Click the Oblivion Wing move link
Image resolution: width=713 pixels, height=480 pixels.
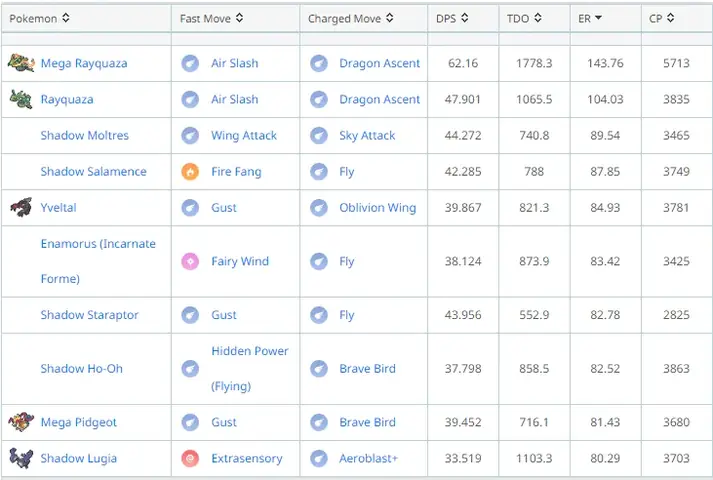(377, 207)
